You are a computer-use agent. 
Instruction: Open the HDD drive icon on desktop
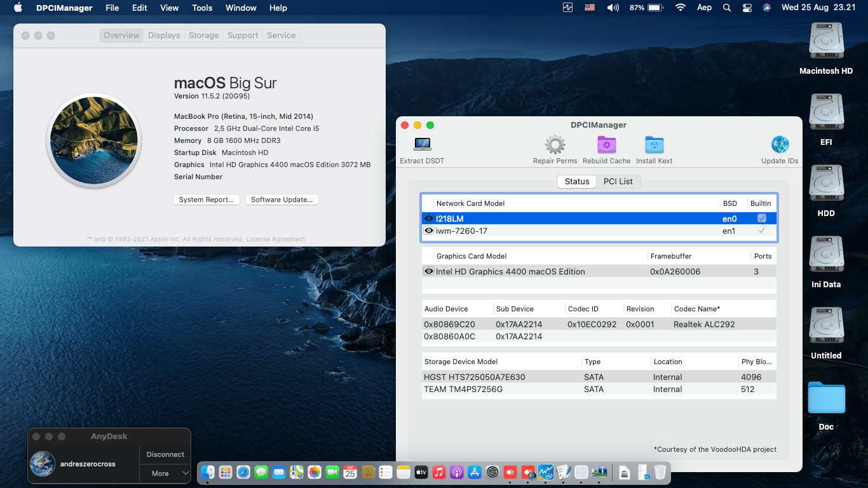[826, 183]
